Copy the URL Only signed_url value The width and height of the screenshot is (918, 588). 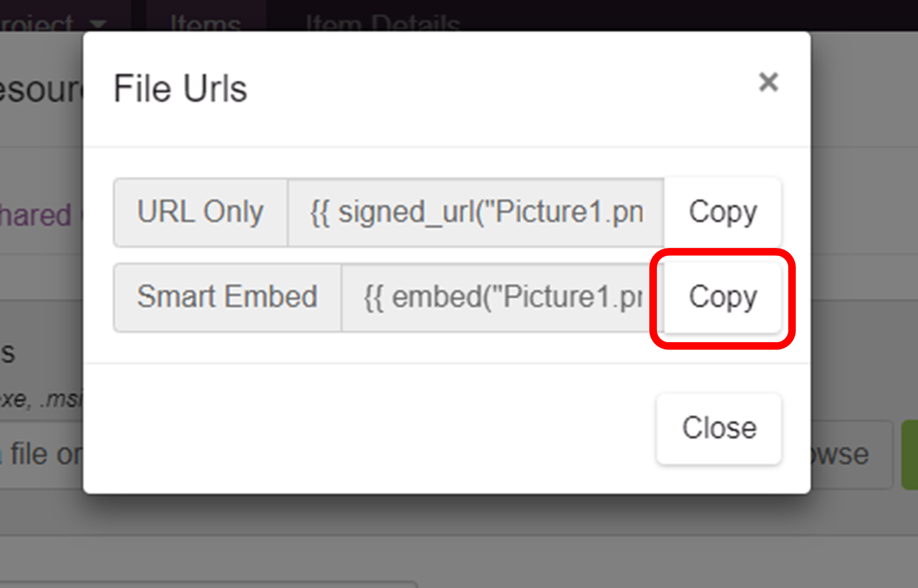point(723,212)
